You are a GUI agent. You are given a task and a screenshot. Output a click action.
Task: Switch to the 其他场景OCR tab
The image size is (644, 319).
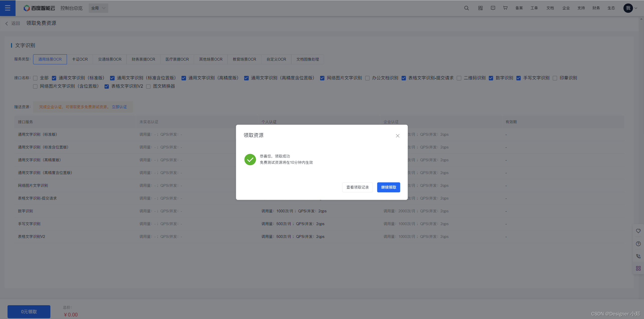211,59
